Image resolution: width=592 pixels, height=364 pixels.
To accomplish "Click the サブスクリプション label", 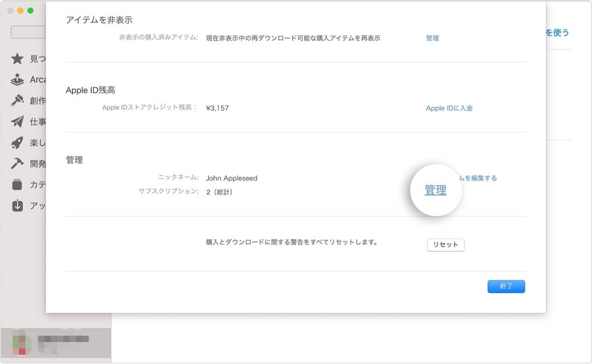I will [x=169, y=192].
